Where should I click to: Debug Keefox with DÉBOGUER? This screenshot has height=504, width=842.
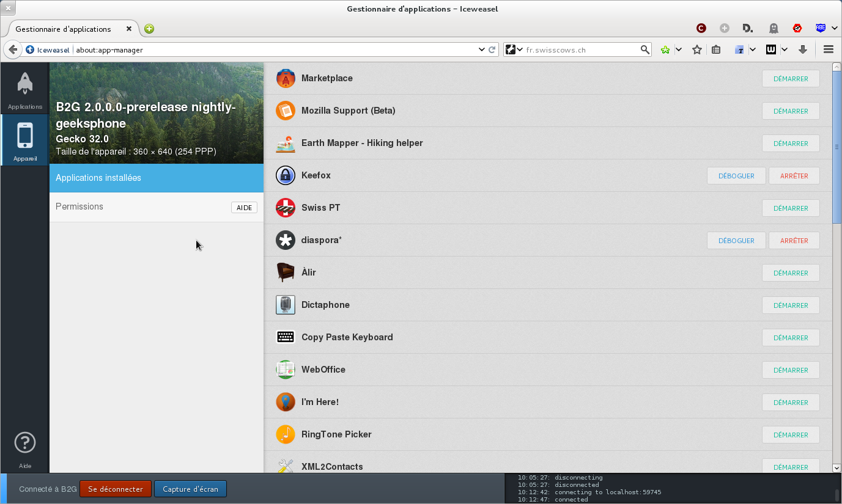[x=736, y=176]
